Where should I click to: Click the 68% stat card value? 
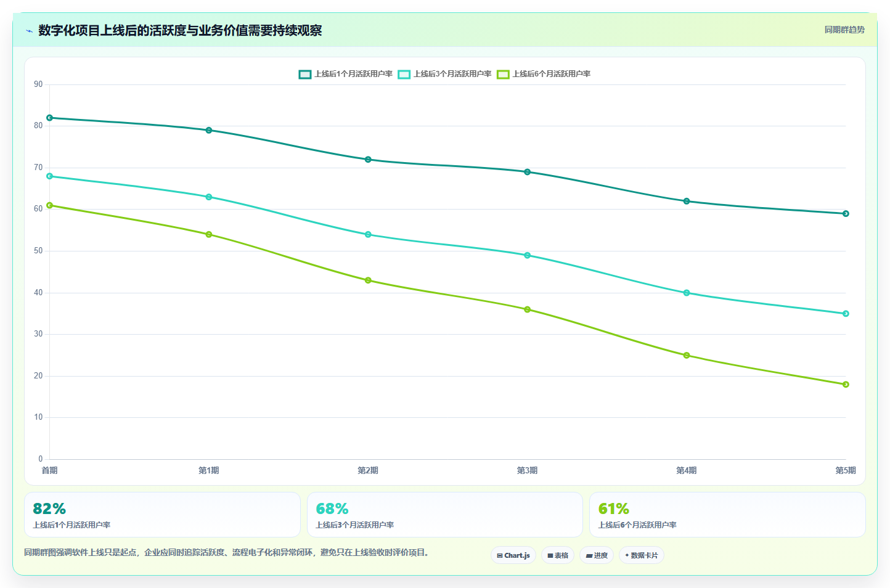332,508
